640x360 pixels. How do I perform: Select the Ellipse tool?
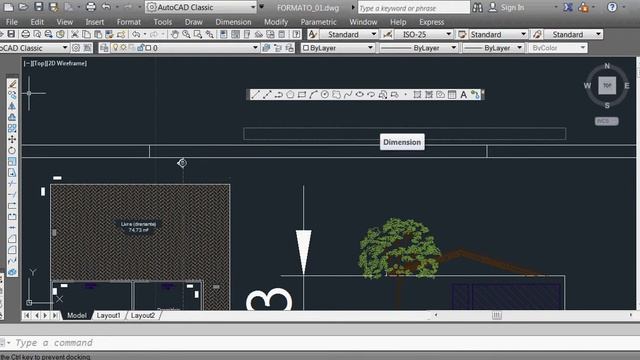pyautogui.click(x=359, y=95)
